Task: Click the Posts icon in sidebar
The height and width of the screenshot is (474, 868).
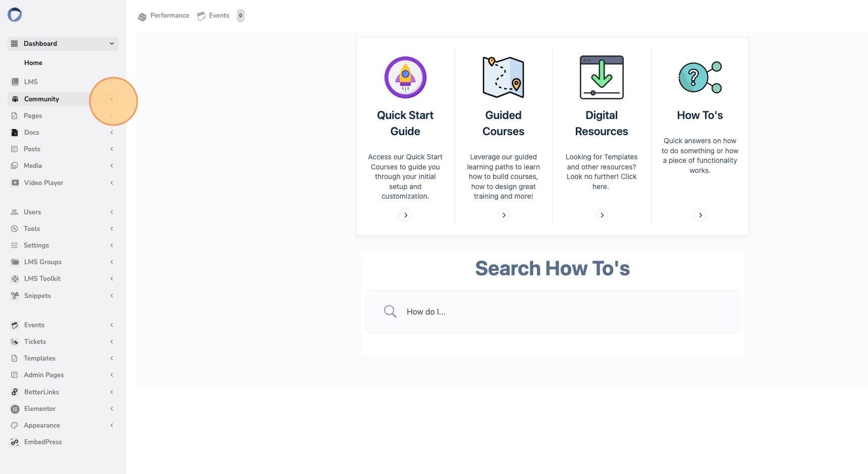Action: click(15, 149)
